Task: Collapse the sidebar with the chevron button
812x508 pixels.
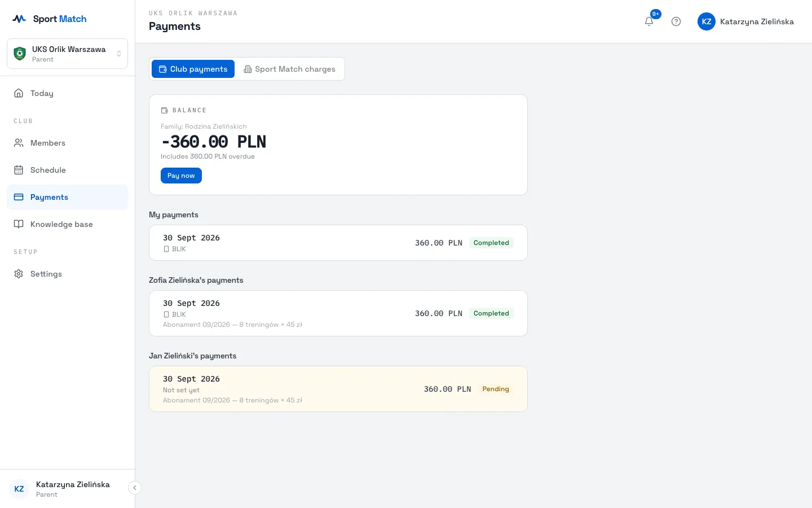Action: (135, 488)
